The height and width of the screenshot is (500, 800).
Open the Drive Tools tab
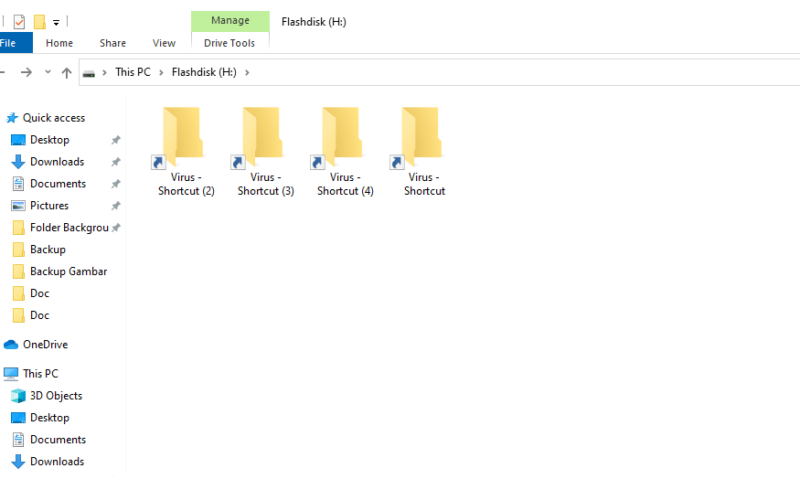pos(230,43)
